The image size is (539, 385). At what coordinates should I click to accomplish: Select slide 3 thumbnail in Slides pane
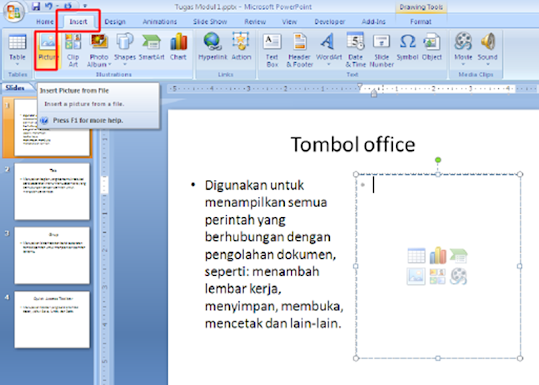pyautogui.click(x=52, y=255)
